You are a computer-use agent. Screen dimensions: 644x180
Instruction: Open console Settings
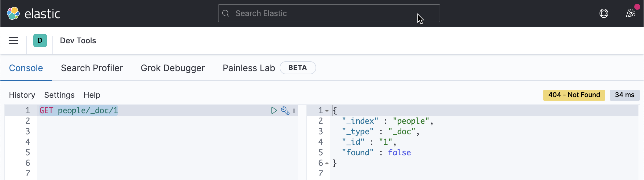coord(59,95)
